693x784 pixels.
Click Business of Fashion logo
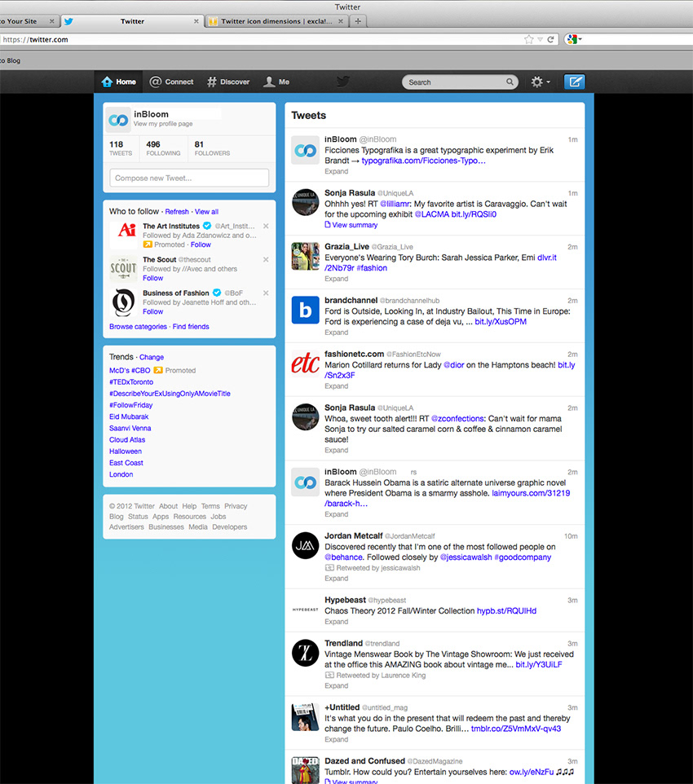pos(124,302)
